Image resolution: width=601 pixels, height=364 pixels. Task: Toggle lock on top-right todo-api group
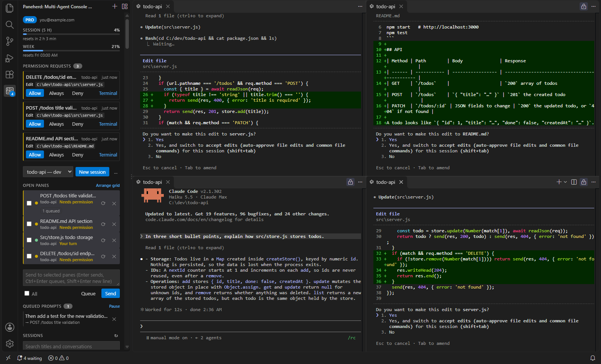coord(584,6)
